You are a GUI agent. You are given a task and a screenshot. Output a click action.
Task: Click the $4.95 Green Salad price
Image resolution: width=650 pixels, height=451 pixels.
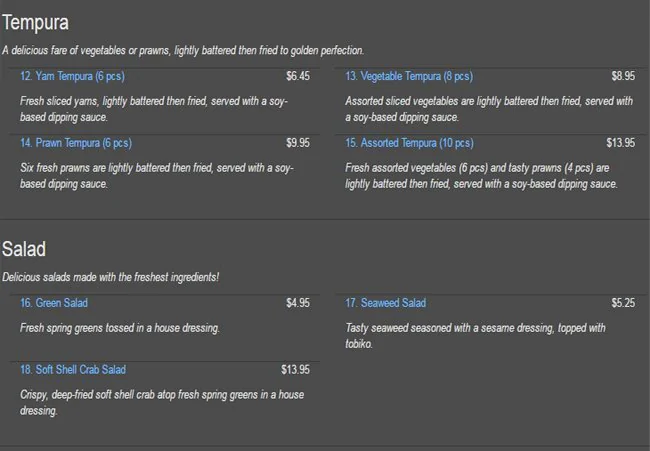(298, 303)
